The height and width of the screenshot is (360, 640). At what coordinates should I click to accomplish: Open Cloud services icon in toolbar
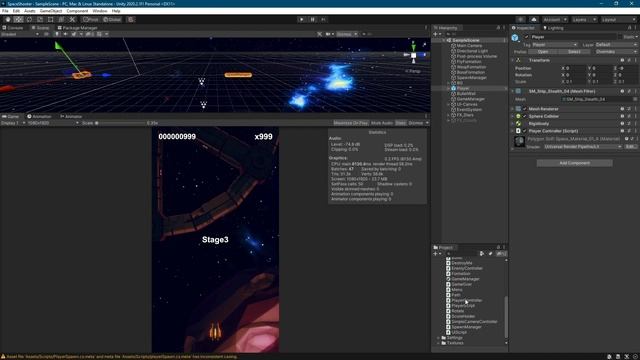tap(533, 19)
